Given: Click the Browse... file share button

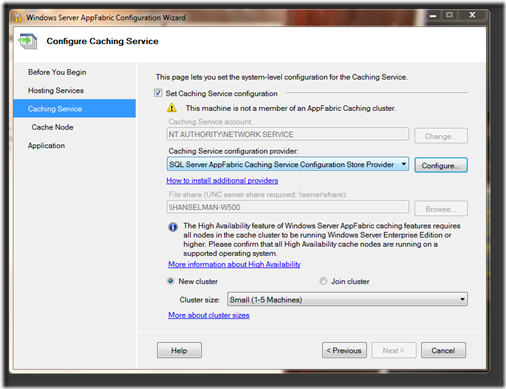Looking at the screenshot, I should (441, 209).
